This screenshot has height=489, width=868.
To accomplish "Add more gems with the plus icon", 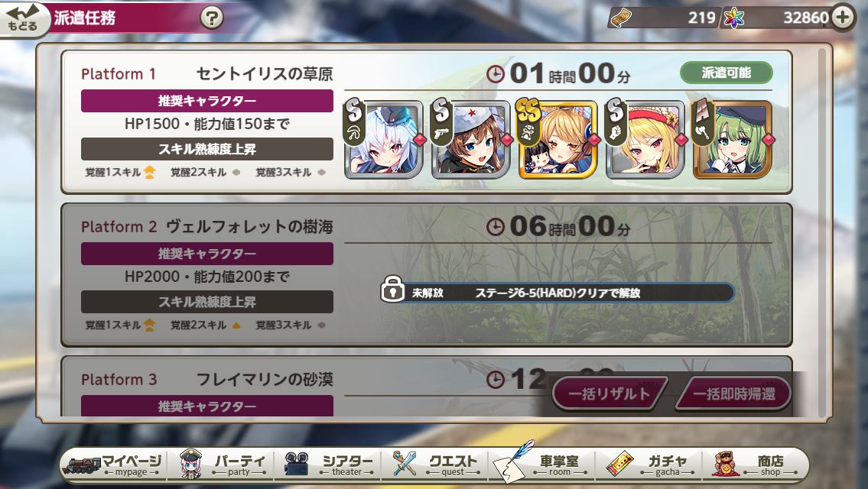I will click(x=843, y=17).
